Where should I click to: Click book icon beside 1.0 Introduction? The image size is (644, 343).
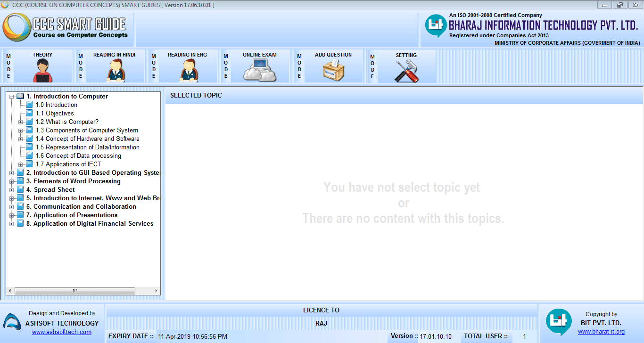point(29,105)
